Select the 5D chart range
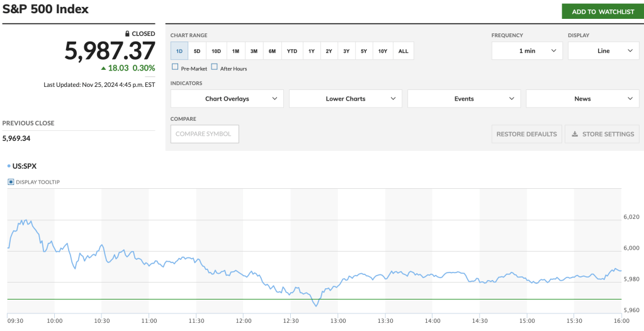This screenshot has height=331, width=644. coord(197,51)
